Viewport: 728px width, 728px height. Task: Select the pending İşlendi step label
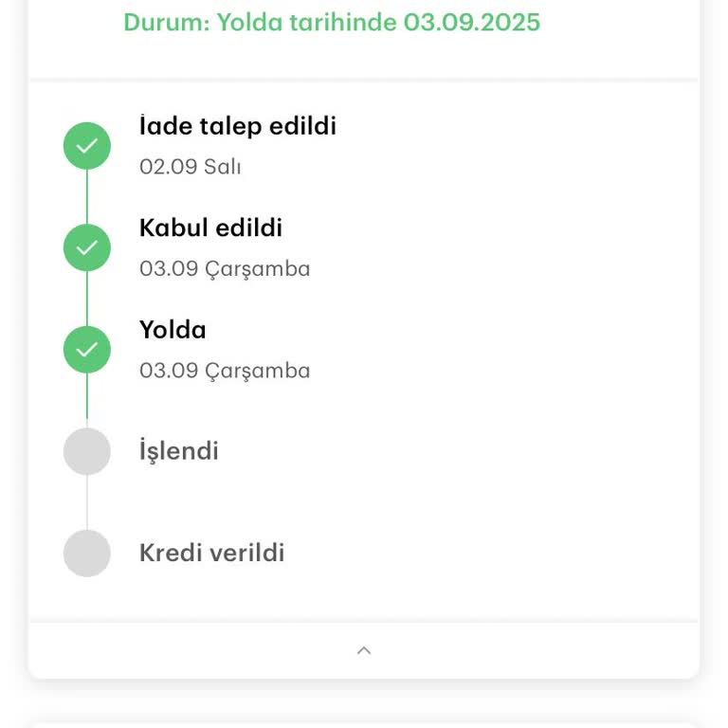[x=179, y=451]
